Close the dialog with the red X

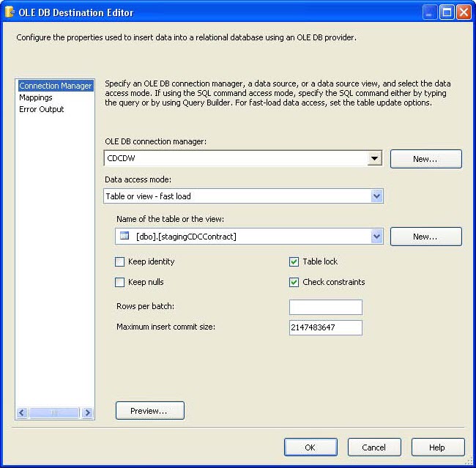point(464,12)
